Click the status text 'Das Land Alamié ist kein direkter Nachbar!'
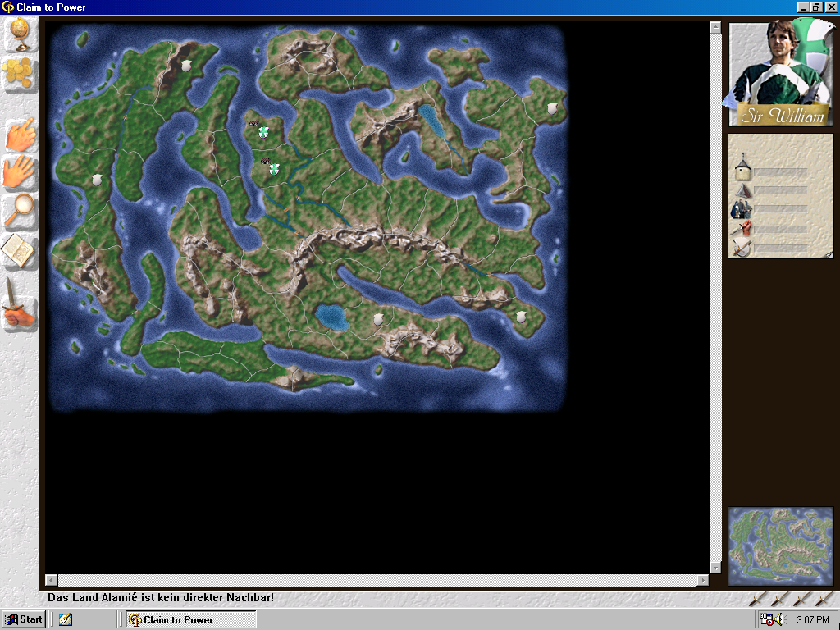This screenshot has width=840, height=630. 161,597
